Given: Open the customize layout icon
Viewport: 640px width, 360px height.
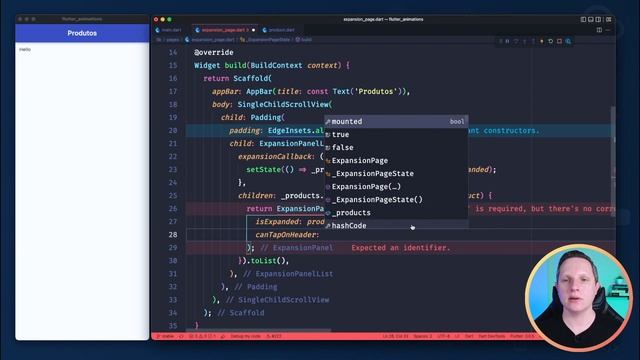Looking at the screenshot, I should [609, 19].
